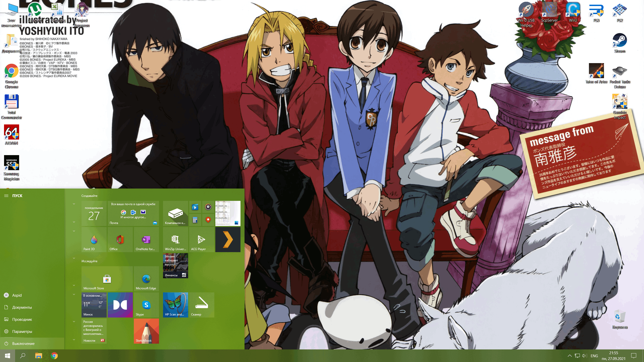
Task: Open the Photos live tile
Action: (x=228, y=213)
